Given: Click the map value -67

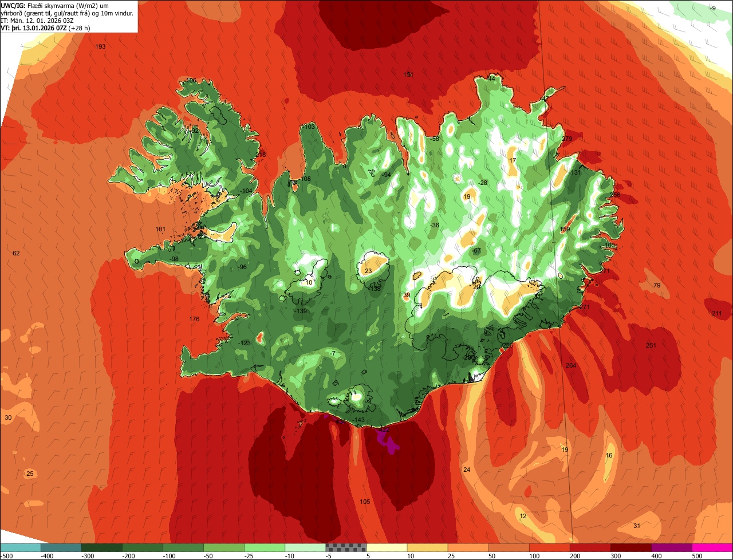Looking at the screenshot, I should pos(476,251).
